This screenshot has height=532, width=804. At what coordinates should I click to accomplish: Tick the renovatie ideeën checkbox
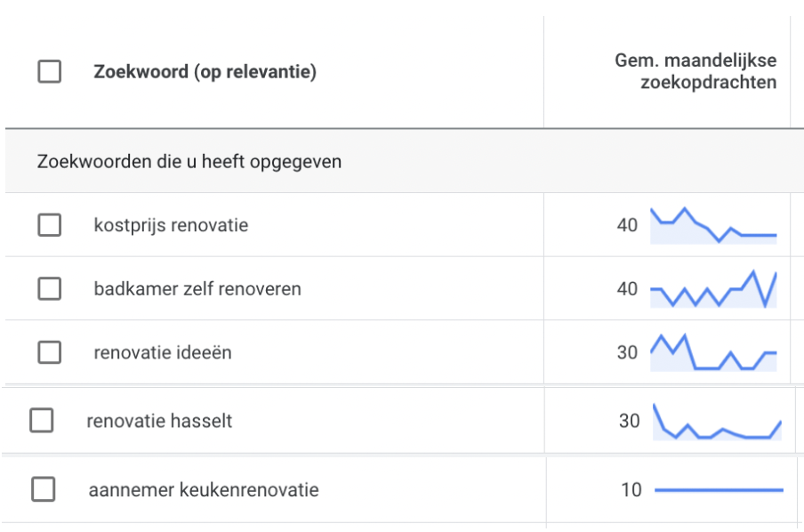click(x=50, y=352)
